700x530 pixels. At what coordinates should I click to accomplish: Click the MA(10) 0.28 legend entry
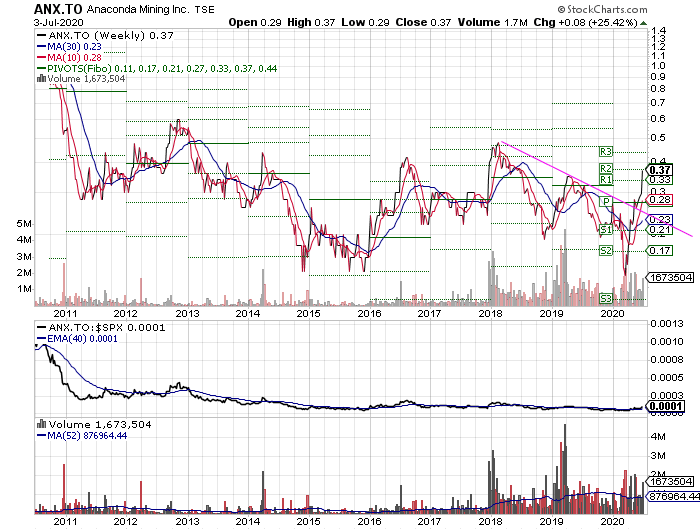(75, 58)
